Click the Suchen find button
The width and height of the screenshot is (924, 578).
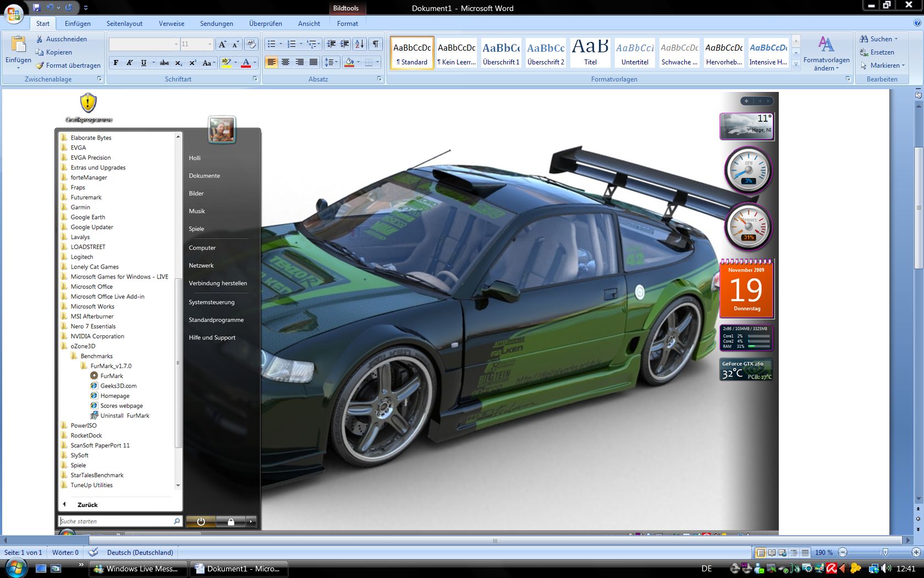[x=879, y=39]
